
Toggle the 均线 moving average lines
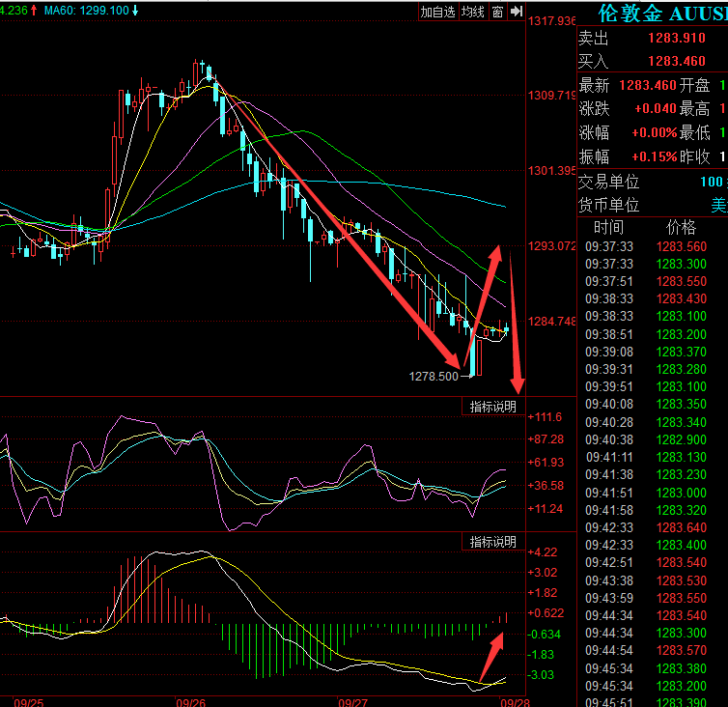click(472, 12)
